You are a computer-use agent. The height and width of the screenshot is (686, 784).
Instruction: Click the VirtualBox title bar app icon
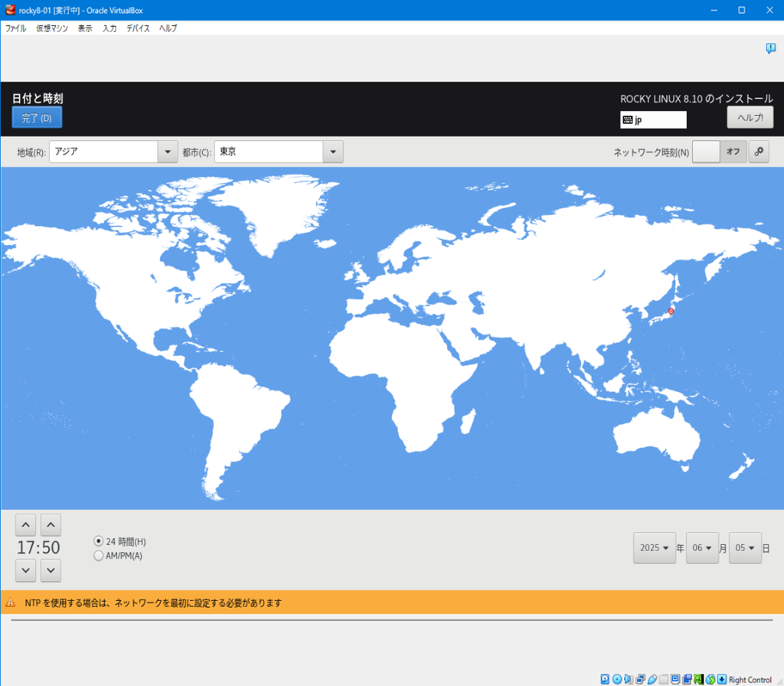(x=10, y=9)
